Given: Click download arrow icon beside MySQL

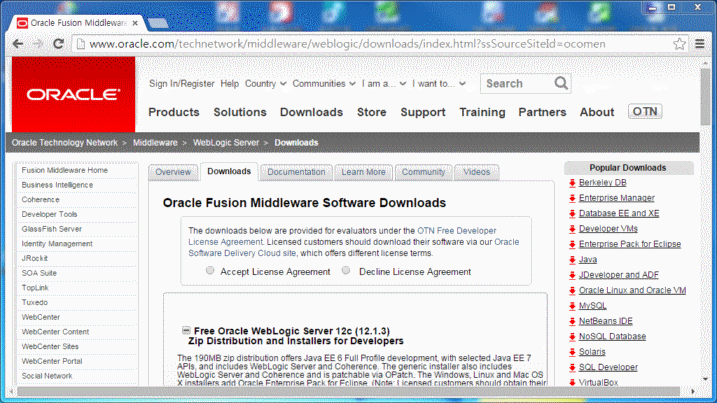Looking at the screenshot, I should (x=572, y=306).
